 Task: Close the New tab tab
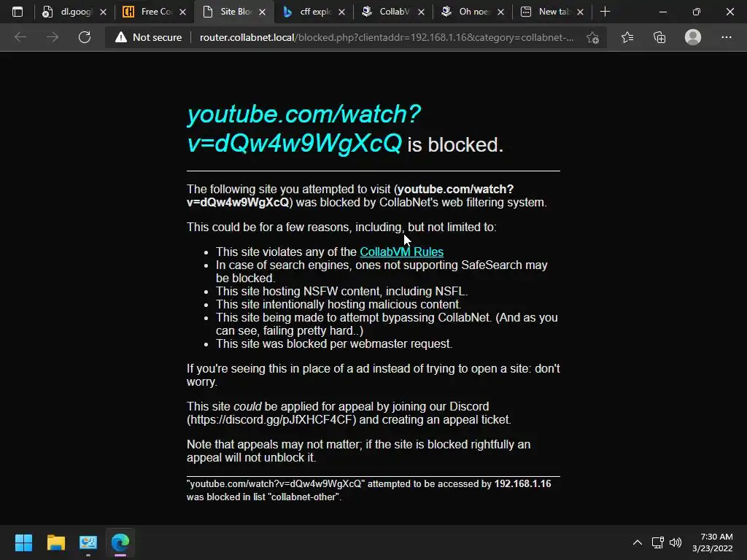click(x=580, y=12)
